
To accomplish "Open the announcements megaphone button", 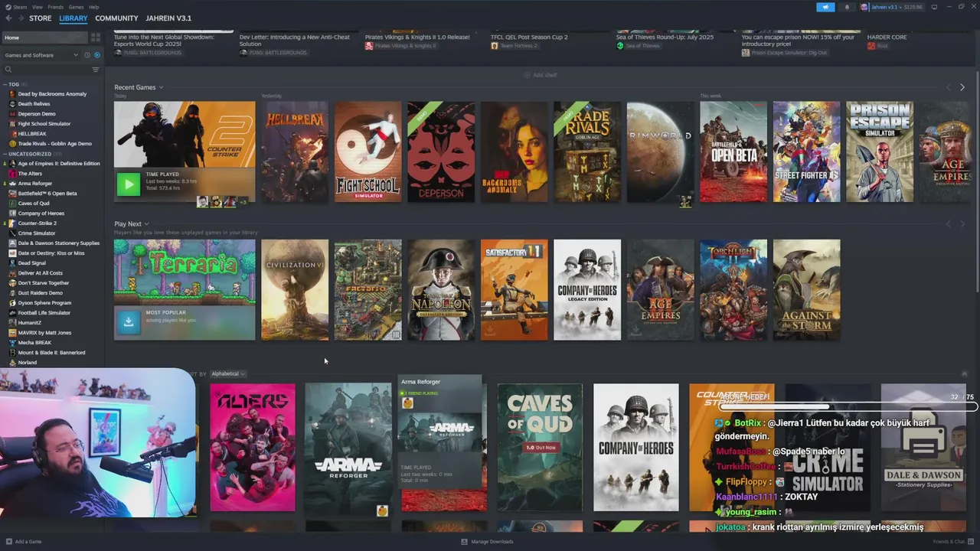I will pos(825,7).
